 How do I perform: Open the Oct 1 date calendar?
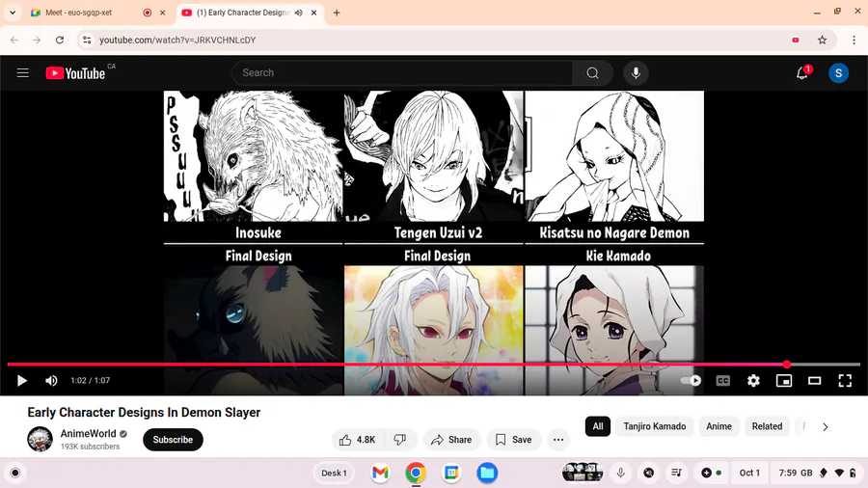pyautogui.click(x=749, y=474)
